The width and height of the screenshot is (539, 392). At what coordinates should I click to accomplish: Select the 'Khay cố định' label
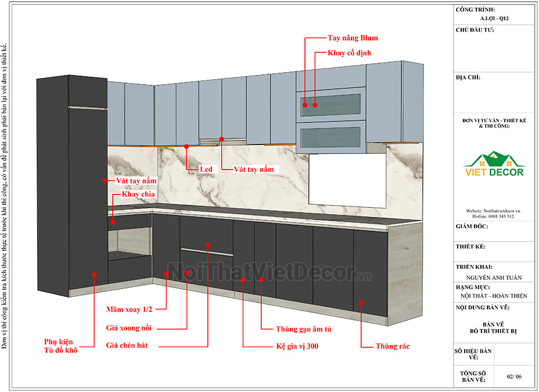(x=349, y=53)
